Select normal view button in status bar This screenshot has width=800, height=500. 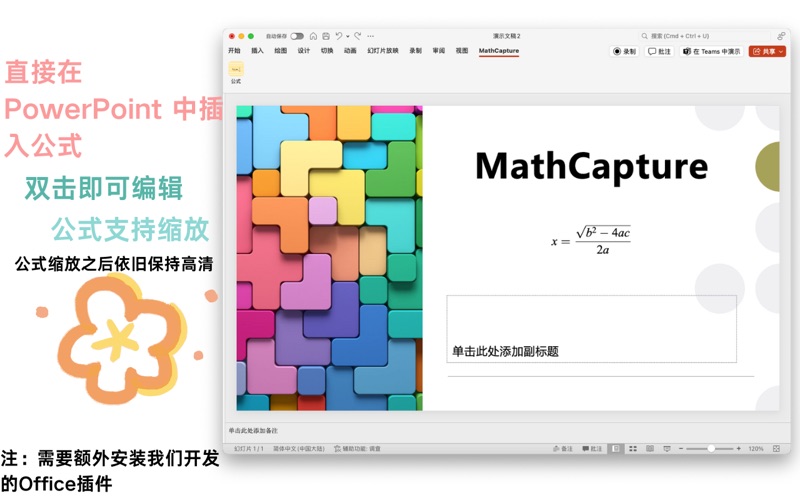pos(616,449)
